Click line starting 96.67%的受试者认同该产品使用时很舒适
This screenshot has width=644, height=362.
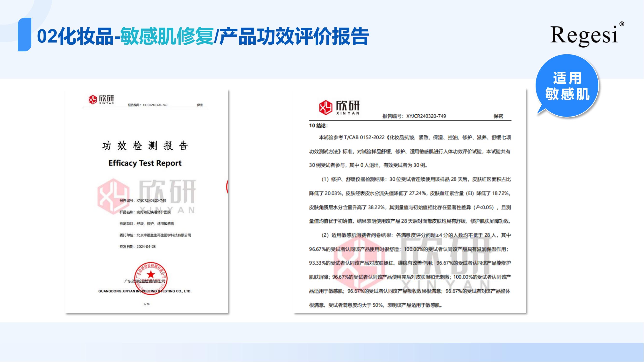point(409,249)
